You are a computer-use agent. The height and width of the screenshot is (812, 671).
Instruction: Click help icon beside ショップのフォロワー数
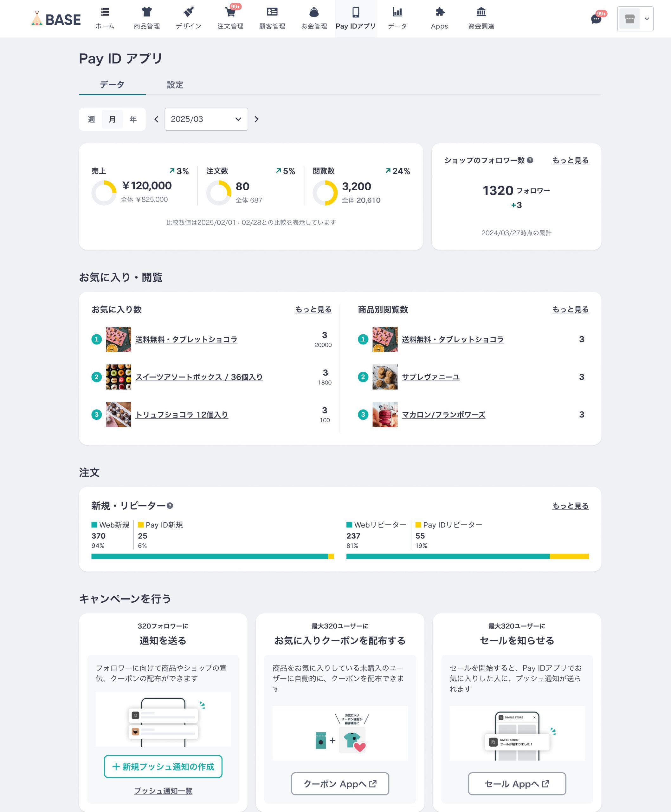[x=530, y=160]
